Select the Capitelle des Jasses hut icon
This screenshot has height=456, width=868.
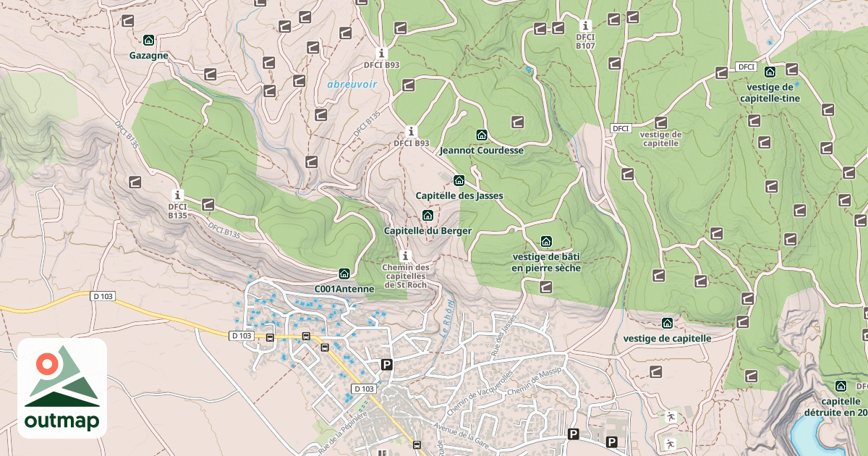click(459, 180)
